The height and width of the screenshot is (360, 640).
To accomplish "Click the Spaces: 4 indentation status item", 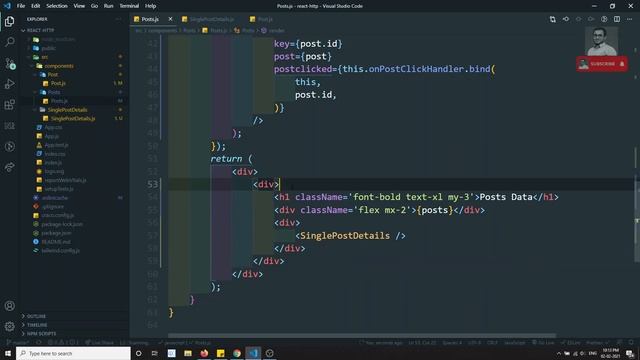I will point(452,342).
